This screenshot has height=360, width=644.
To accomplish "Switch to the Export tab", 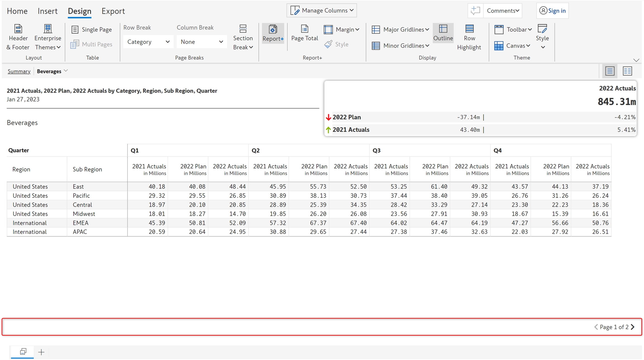I will (113, 11).
